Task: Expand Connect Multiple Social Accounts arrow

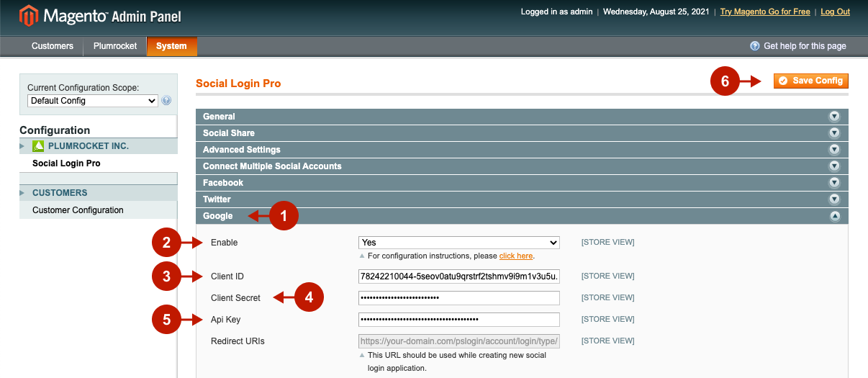Action: (x=834, y=166)
